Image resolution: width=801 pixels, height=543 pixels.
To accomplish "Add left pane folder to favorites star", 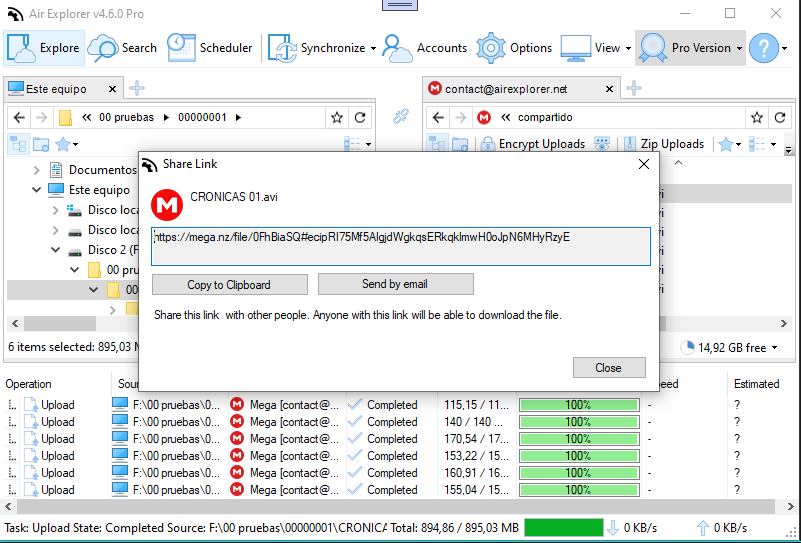I will point(337,118).
